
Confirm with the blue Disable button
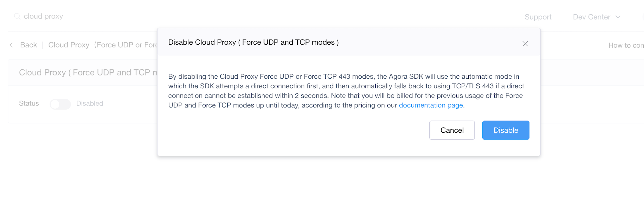[506, 130]
